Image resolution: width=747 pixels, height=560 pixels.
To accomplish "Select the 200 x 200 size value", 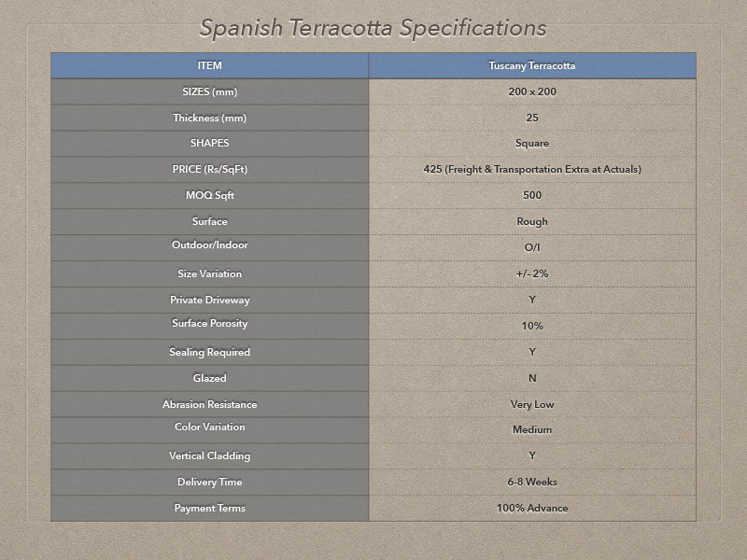I will click(532, 91).
